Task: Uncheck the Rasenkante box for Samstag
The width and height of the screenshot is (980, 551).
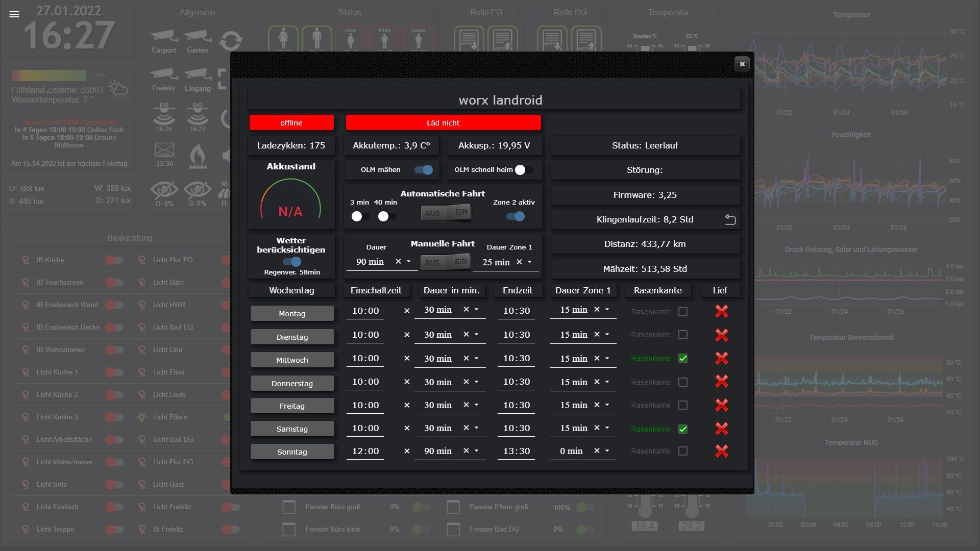Action: pos(683,429)
